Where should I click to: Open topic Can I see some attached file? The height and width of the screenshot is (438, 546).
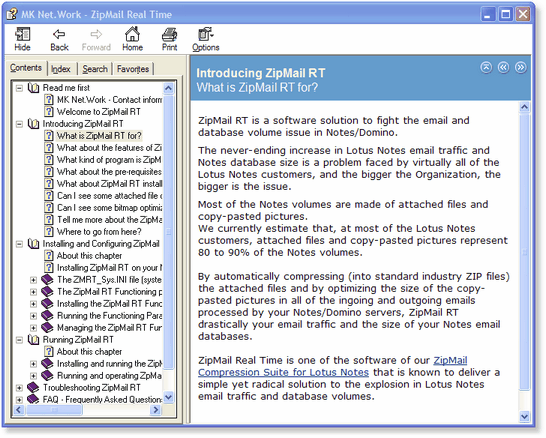pos(109,196)
